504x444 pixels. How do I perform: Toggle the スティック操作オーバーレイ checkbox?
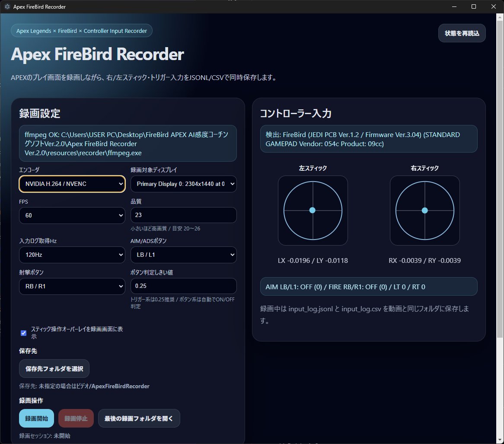tap(23, 333)
